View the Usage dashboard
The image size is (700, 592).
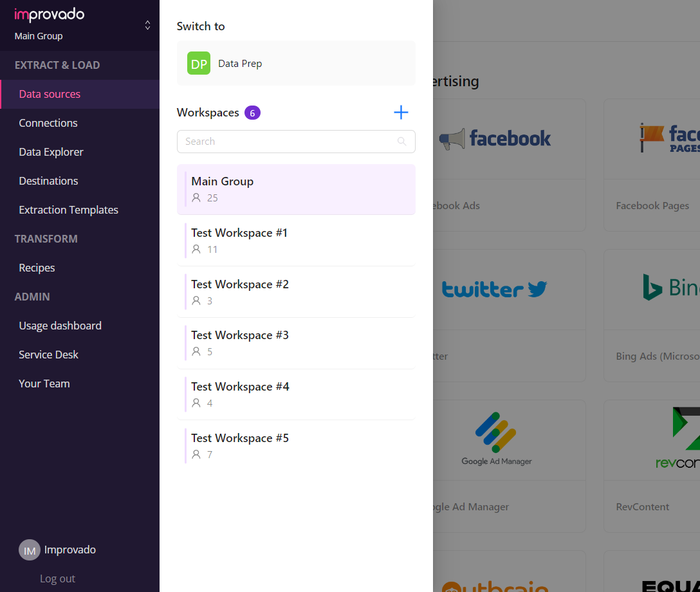pyautogui.click(x=60, y=326)
